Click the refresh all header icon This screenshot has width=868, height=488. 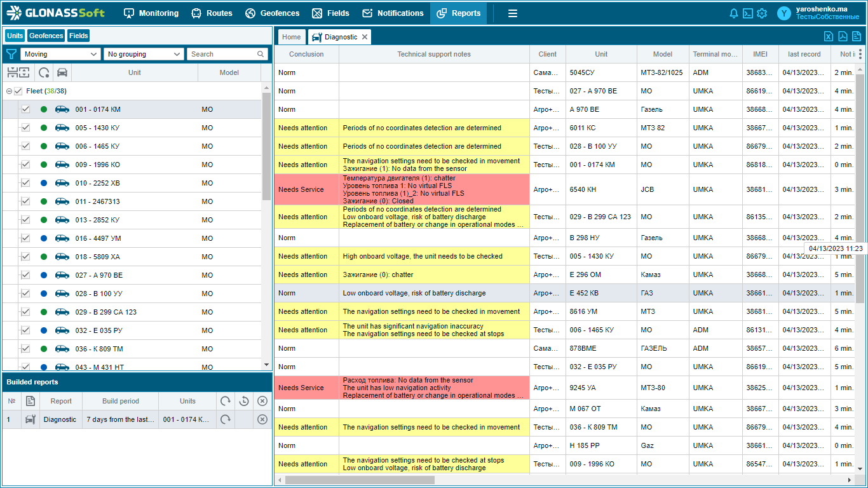point(225,401)
